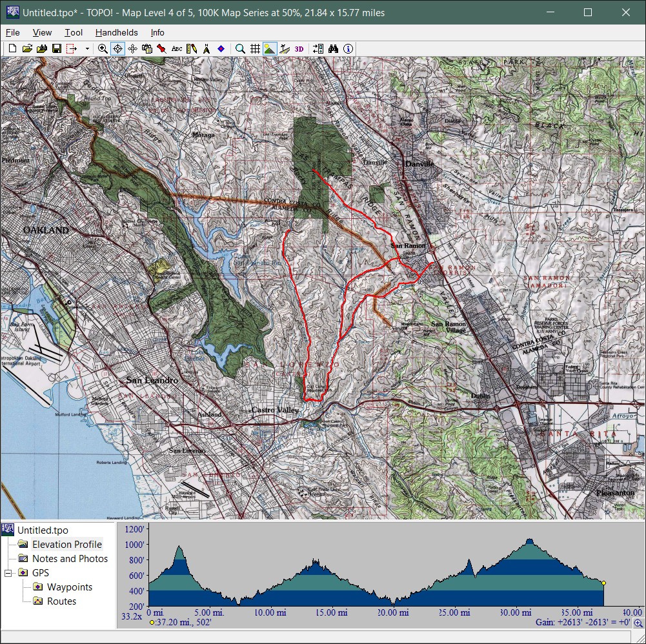Viewport: 646px width, 644px height.
Task: Toggle the GPS transfer settings button
Action: [x=318, y=48]
